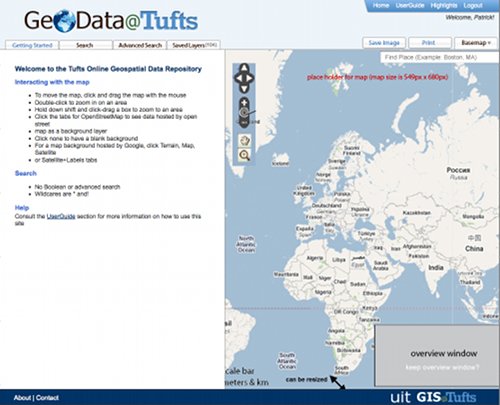
Task: Open the Advanced Search tab
Action: [x=140, y=45]
